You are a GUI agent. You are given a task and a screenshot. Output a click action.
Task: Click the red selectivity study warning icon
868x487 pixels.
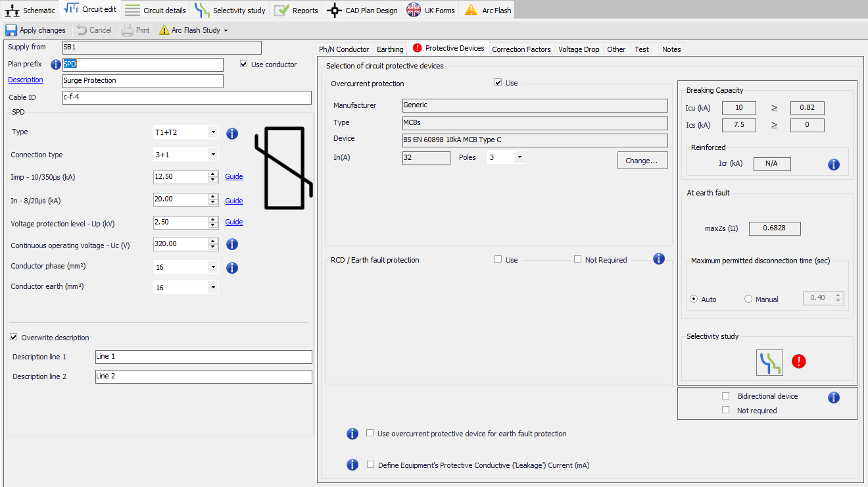click(798, 361)
